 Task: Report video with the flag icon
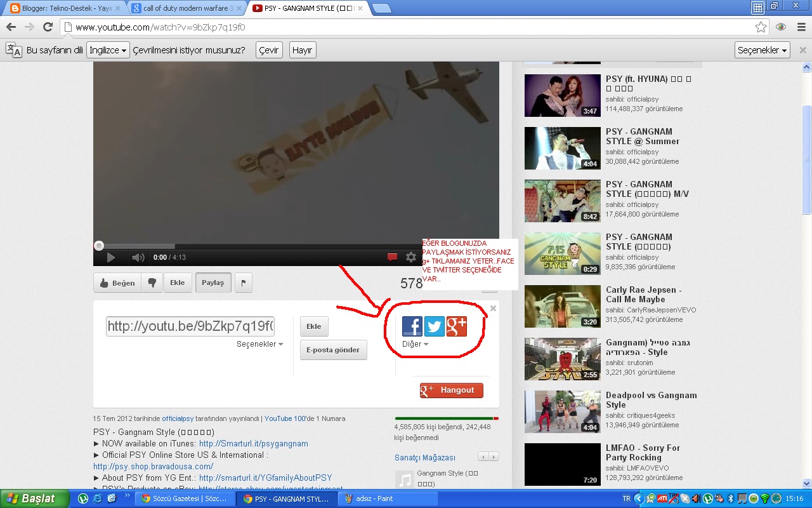tap(244, 283)
